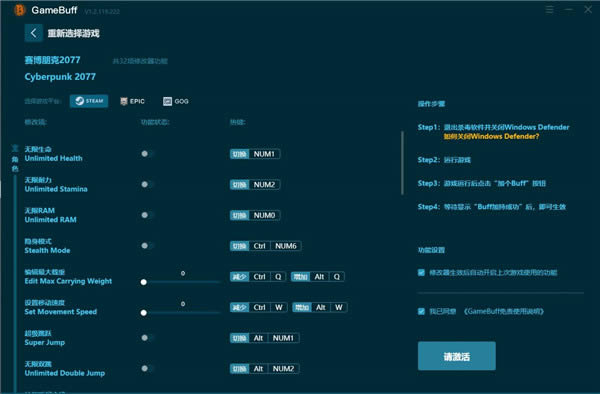
Task: Click Ctrl NUM6 hotkey for Stealth Mode
Action: pyautogui.click(x=265, y=246)
